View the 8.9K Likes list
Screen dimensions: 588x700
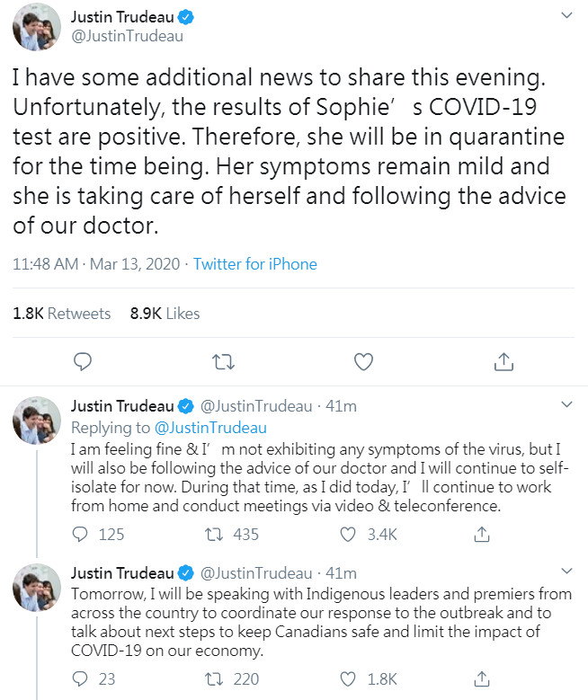click(165, 314)
